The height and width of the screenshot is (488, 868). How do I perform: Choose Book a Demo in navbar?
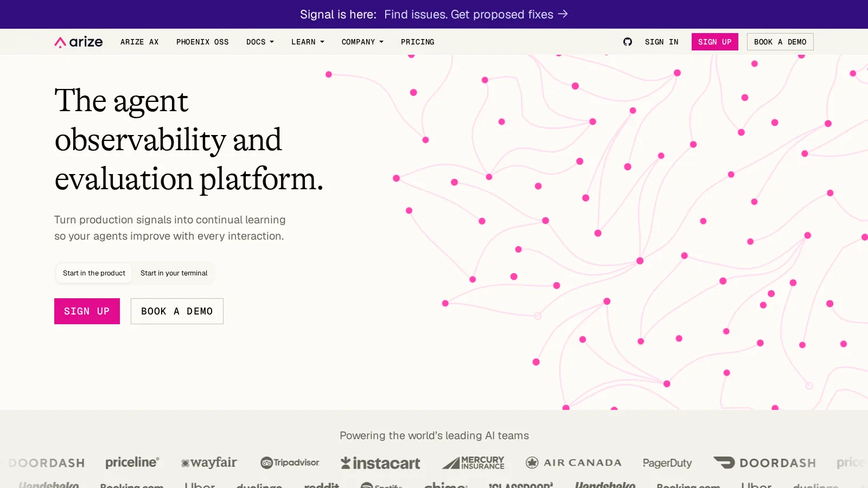click(x=780, y=42)
